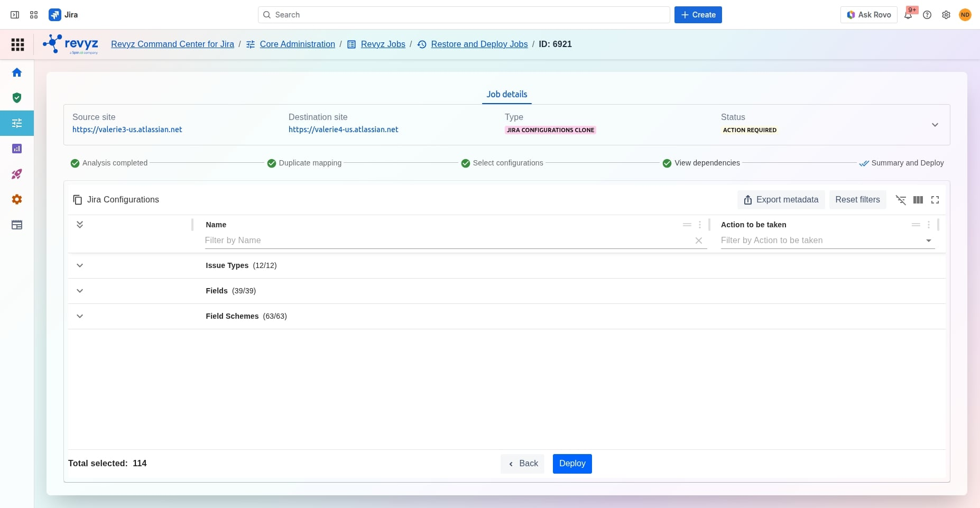Open Jira settings gear

point(946,15)
